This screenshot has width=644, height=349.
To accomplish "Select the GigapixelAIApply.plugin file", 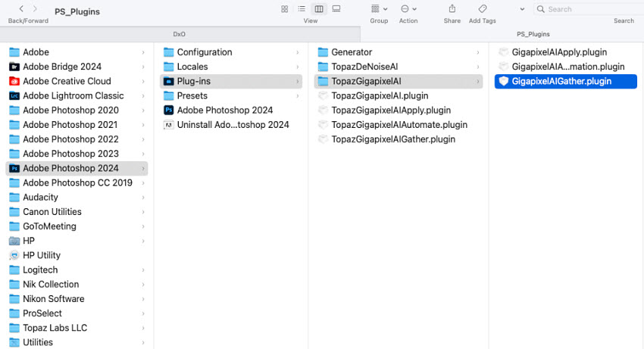I will coord(565,52).
